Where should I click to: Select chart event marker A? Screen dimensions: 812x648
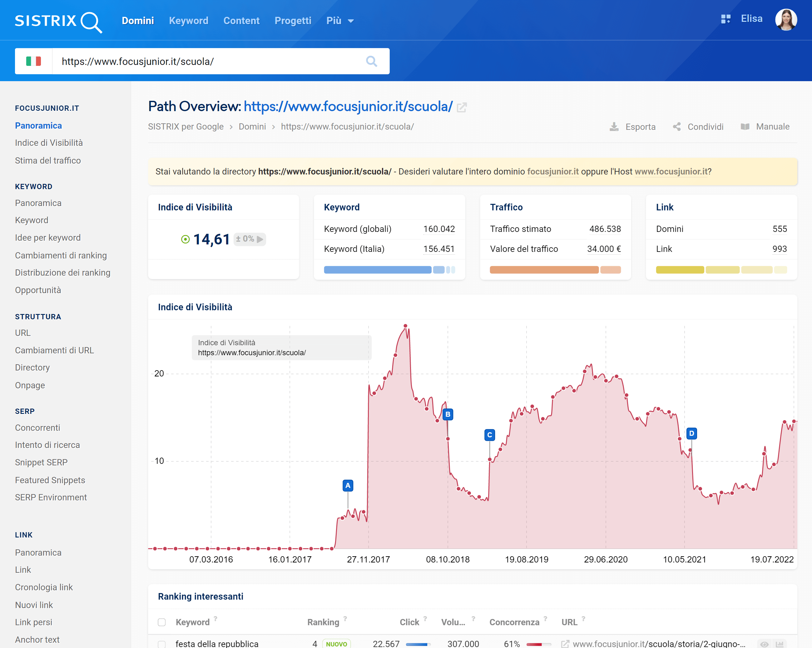[x=348, y=485]
